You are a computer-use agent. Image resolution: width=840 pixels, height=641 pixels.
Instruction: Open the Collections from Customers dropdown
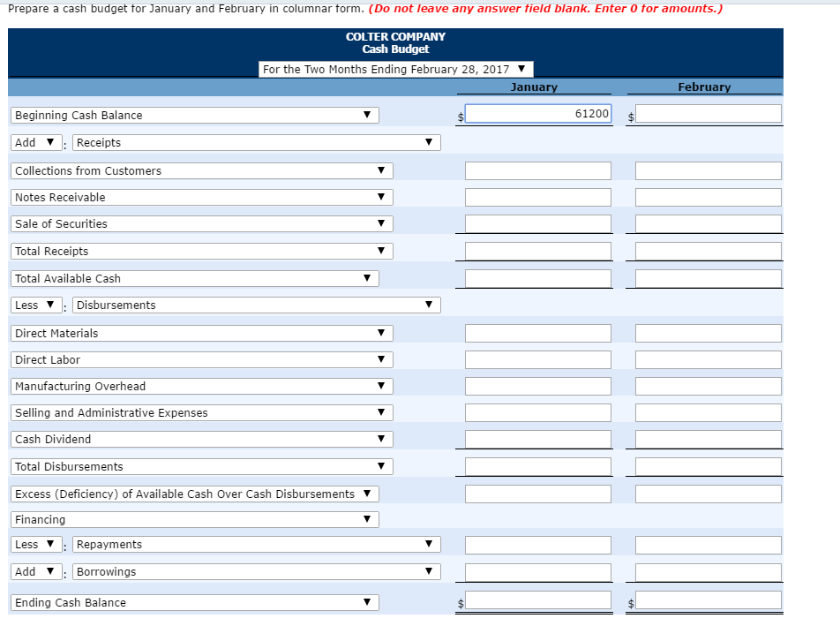pyautogui.click(x=201, y=171)
